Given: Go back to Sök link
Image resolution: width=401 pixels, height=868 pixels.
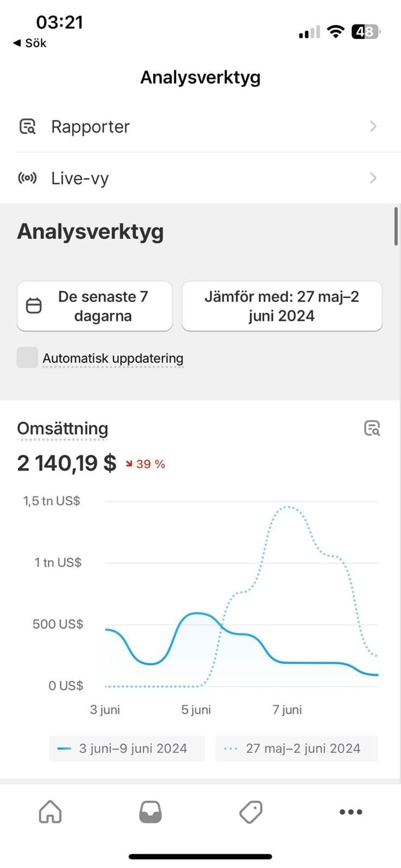Looking at the screenshot, I should tap(30, 43).
